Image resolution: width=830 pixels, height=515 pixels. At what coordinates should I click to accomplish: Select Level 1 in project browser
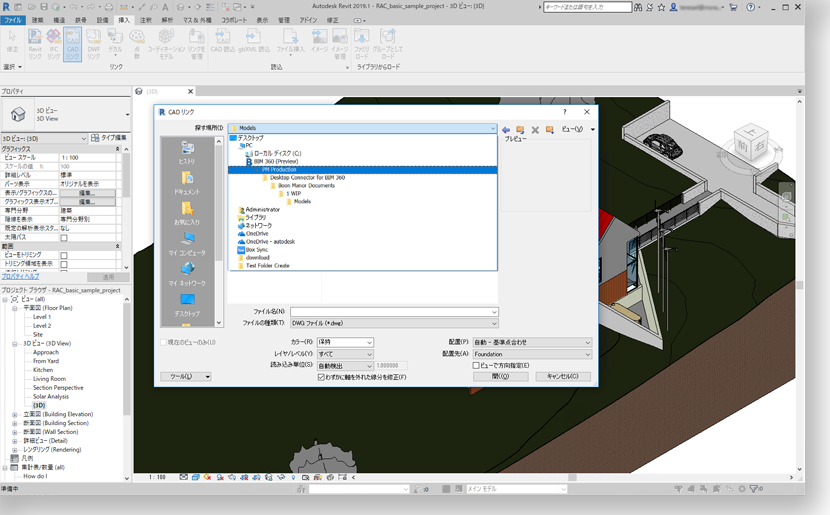click(42, 317)
